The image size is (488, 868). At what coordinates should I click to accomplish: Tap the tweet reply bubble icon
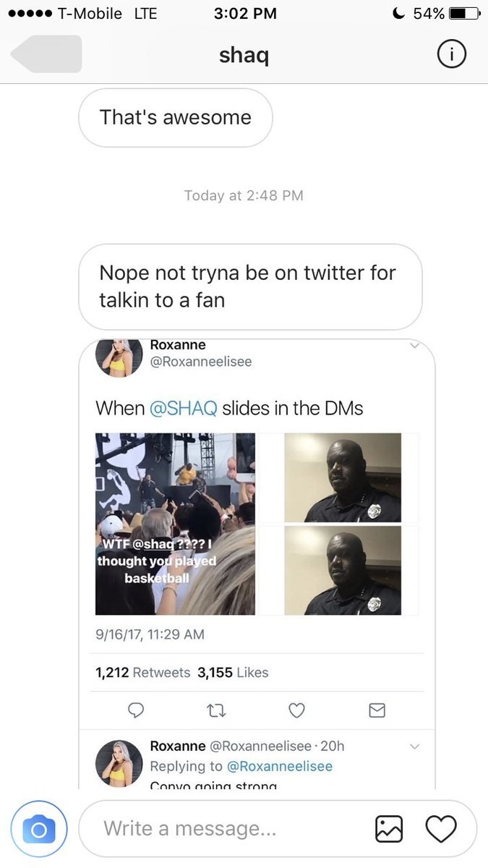click(x=137, y=710)
